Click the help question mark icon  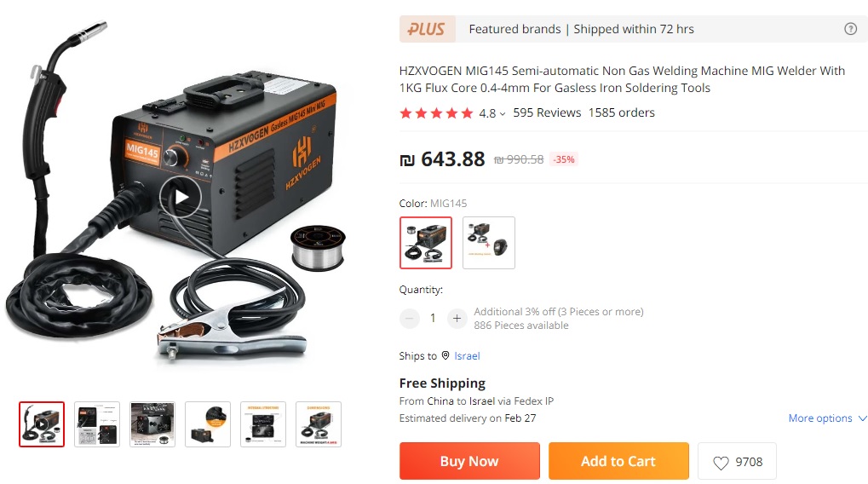click(850, 29)
